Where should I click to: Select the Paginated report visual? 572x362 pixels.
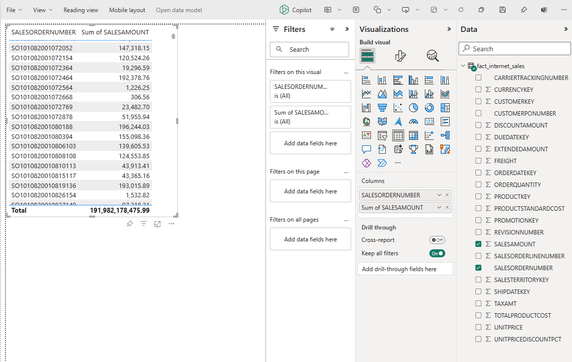429,149
